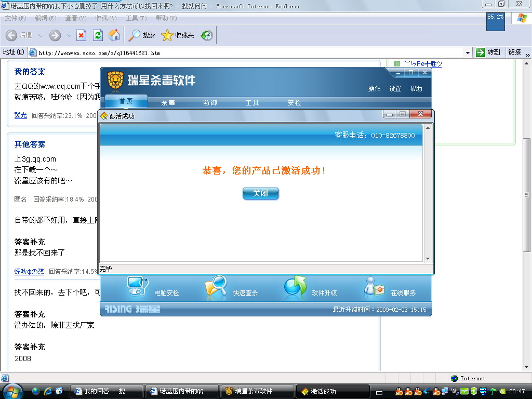
Task: Switch to the 工具 tab in Rising
Action: tap(252, 102)
